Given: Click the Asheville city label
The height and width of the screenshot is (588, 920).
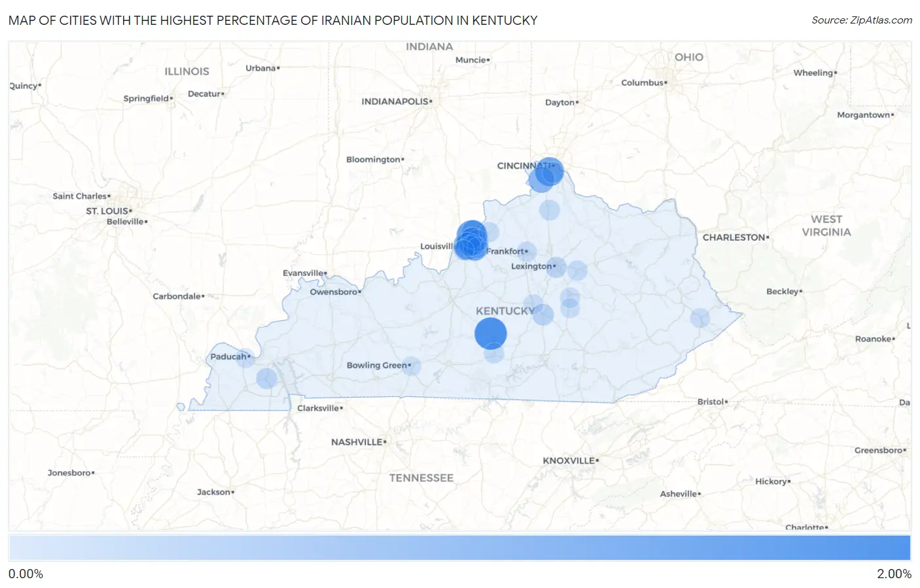Looking at the screenshot, I should pos(679,494).
